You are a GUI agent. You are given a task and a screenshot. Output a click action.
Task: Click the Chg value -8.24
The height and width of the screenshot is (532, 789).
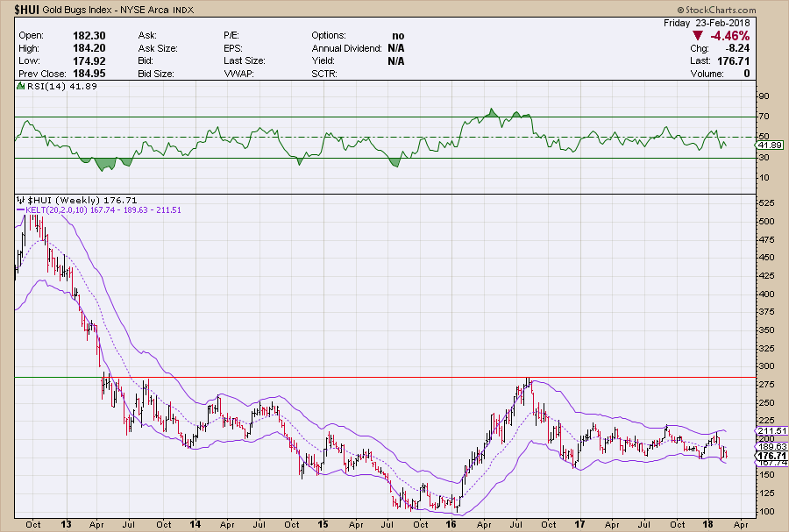(737, 48)
